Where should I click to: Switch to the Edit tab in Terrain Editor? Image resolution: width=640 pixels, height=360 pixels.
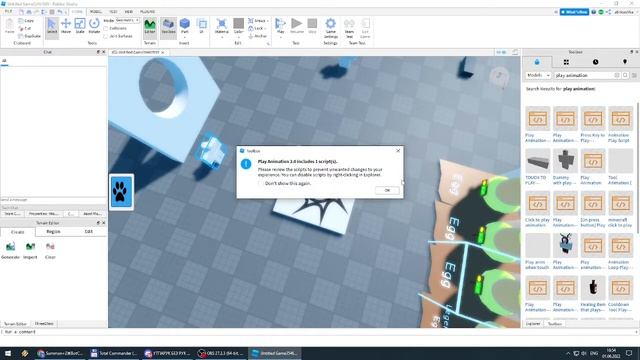[x=89, y=231]
